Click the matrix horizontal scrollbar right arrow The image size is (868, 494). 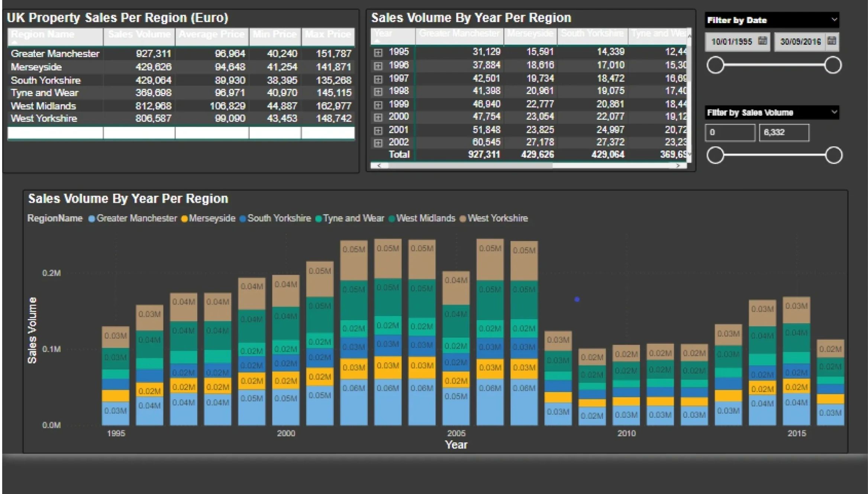click(678, 166)
